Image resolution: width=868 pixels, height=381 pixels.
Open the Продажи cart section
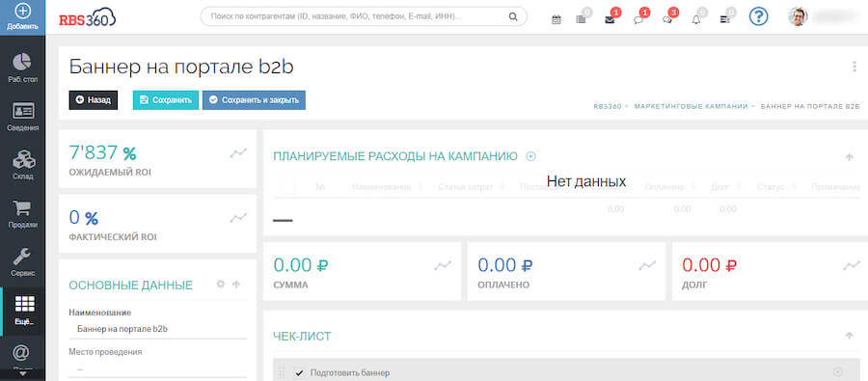tap(23, 214)
